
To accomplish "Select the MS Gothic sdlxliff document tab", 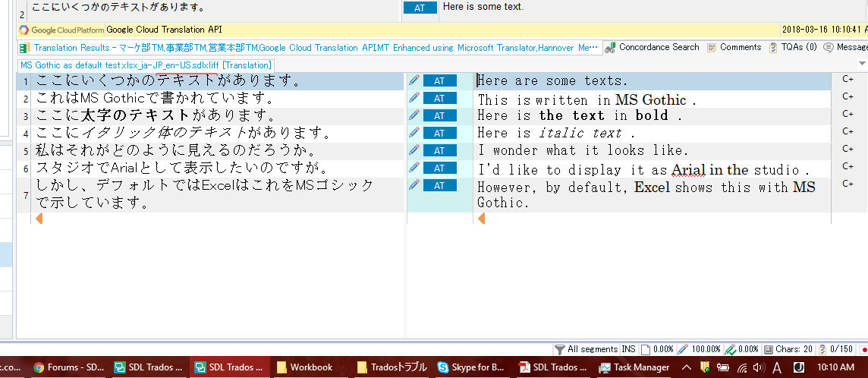I will (145, 65).
